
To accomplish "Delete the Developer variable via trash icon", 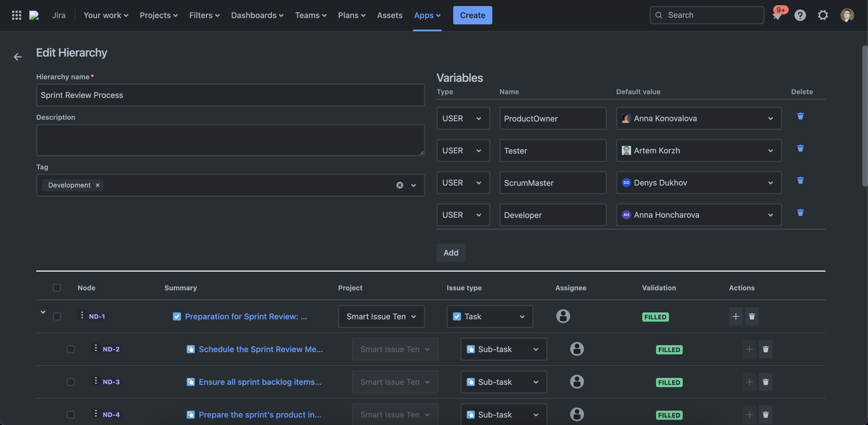I will click(800, 212).
